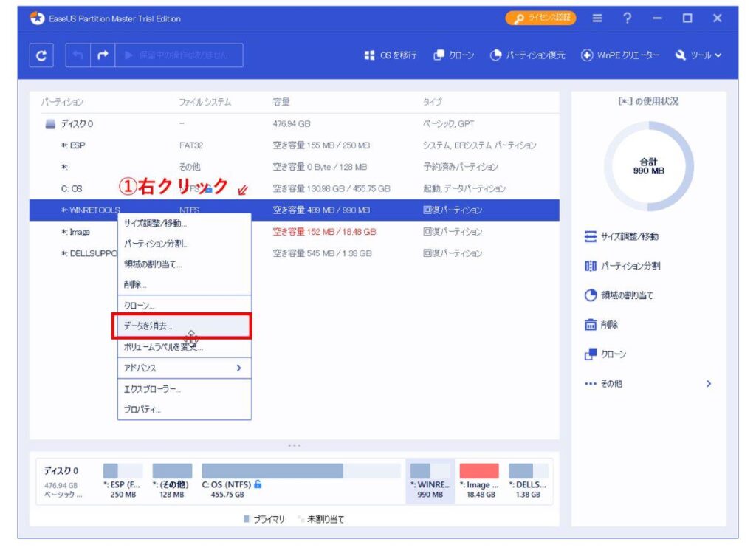Click the help question mark icon
Screen dimensions: 756x556
click(627, 18)
